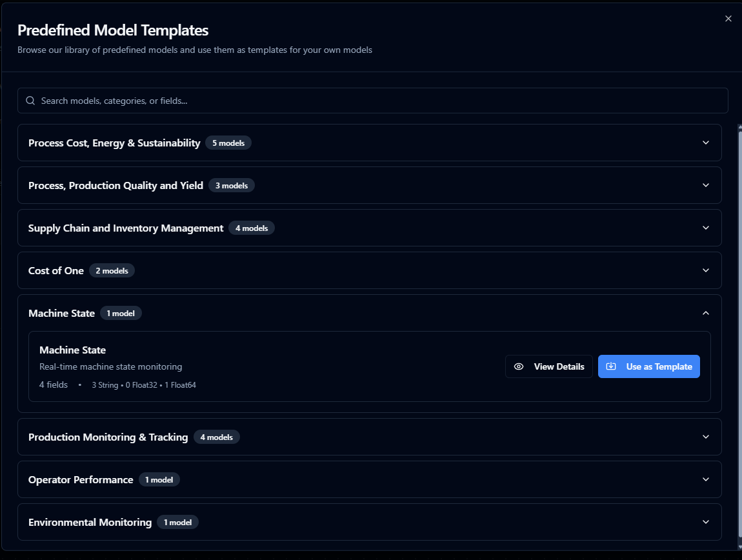Select the Machine State model card title
Viewport: 742px width, 560px height.
72,350
